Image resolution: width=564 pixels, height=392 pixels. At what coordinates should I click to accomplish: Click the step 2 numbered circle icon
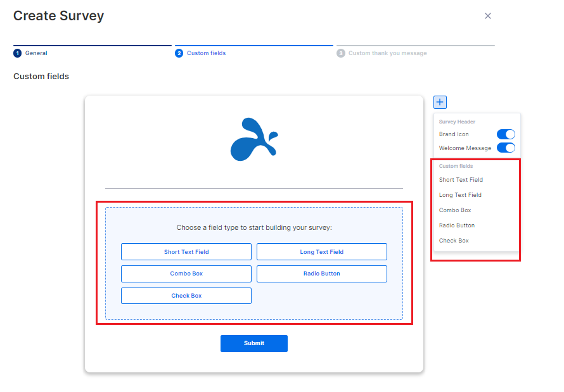click(179, 53)
